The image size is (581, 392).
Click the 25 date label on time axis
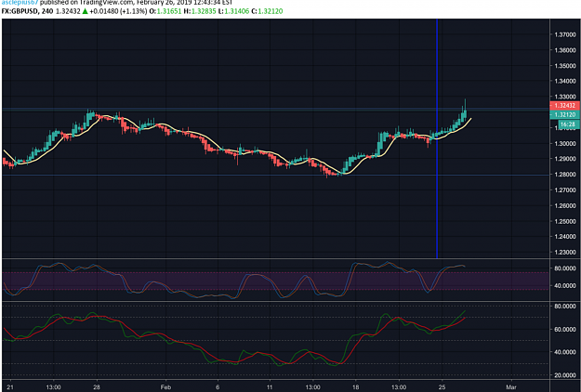click(x=442, y=387)
